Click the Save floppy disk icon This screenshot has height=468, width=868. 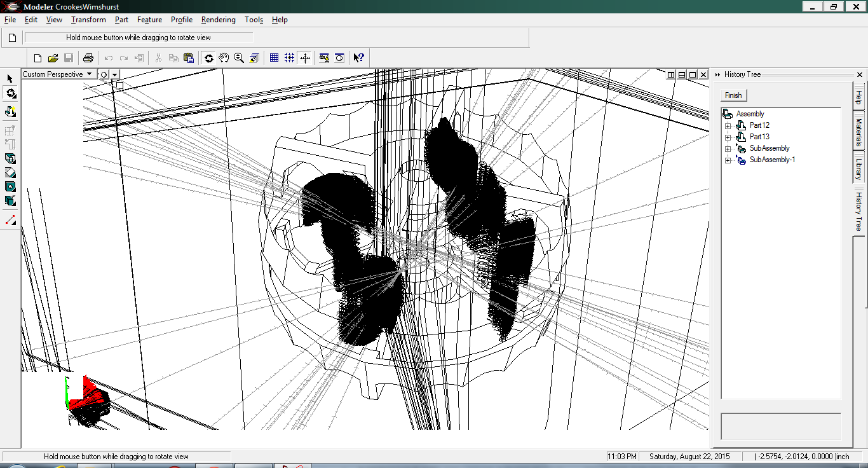tap(68, 58)
